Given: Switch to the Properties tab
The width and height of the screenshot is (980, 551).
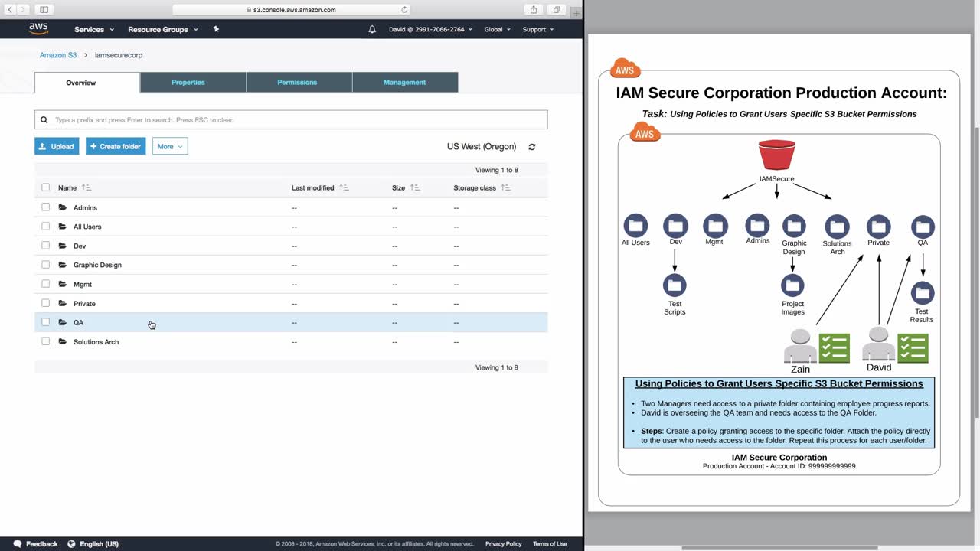Looking at the screenshot, I should (x=193, y=83).
